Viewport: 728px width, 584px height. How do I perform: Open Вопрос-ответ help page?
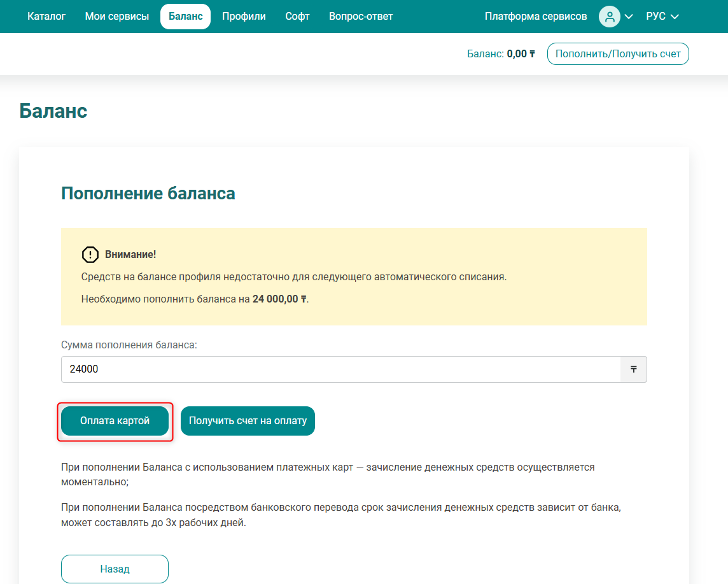coord(361,17)
